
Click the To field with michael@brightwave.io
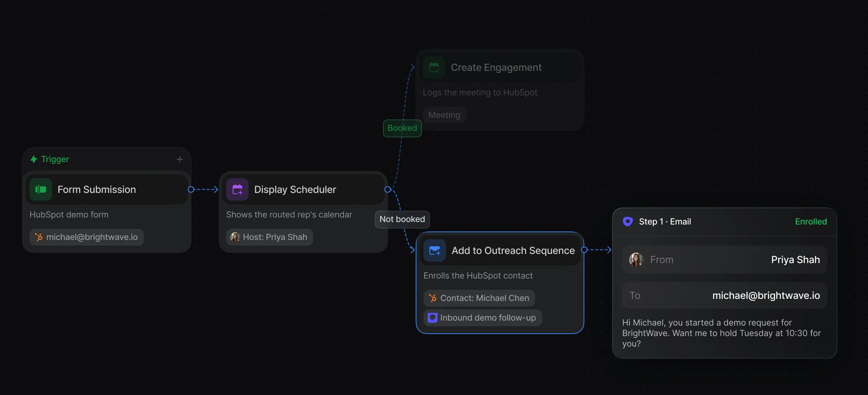725,295
